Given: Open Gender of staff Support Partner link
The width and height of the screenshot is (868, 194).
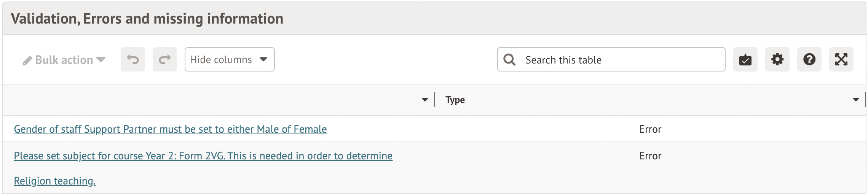Looking at the screenshot, I should click(170, 129).
